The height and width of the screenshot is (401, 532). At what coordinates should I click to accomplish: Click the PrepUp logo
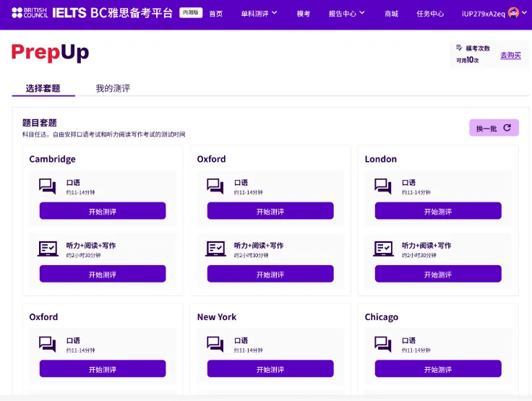[x=50, y=53]
